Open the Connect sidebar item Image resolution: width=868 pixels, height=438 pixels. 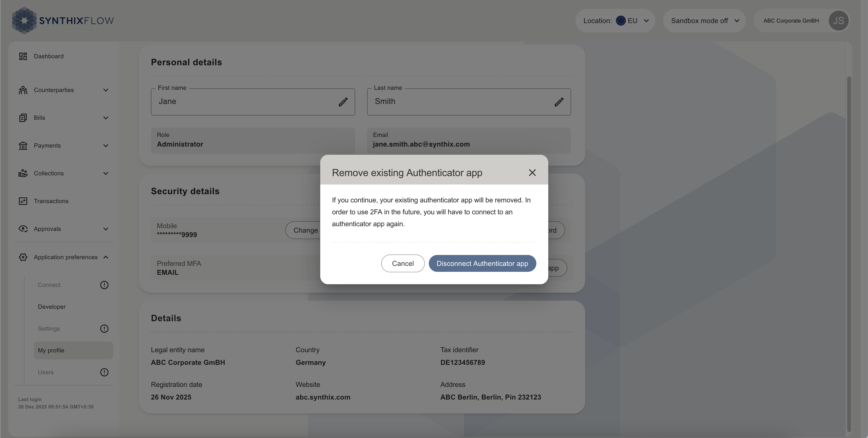click(49, 285)
